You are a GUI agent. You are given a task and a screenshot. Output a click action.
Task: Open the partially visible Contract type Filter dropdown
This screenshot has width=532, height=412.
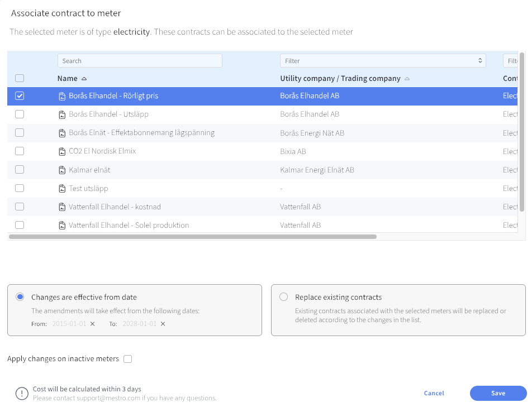(x=511, y=61)
